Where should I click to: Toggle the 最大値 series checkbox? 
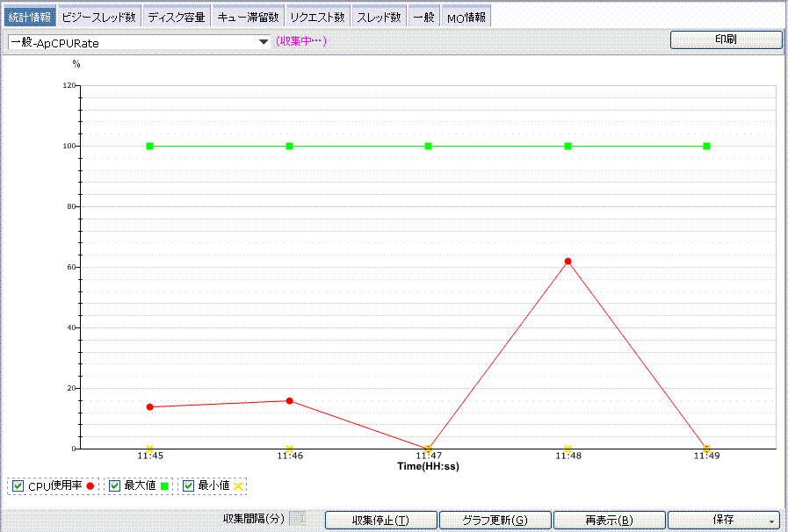tap(115, 486)
